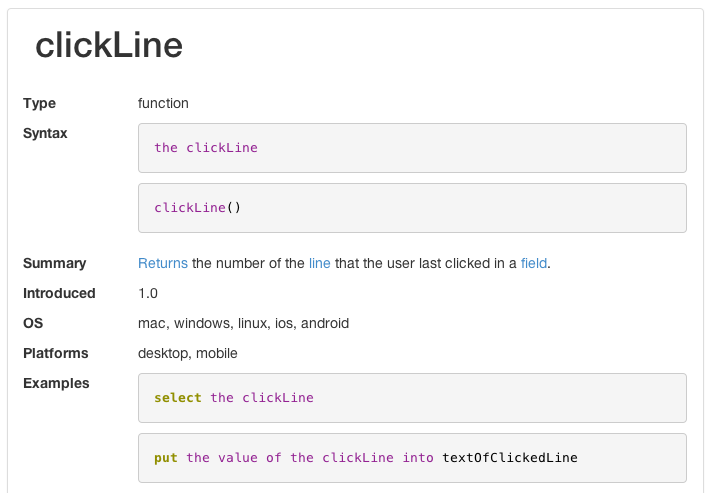This screenshot has width=714, height=493.
Task: Click the "Summary" row label
Action: tap(54, 263)
